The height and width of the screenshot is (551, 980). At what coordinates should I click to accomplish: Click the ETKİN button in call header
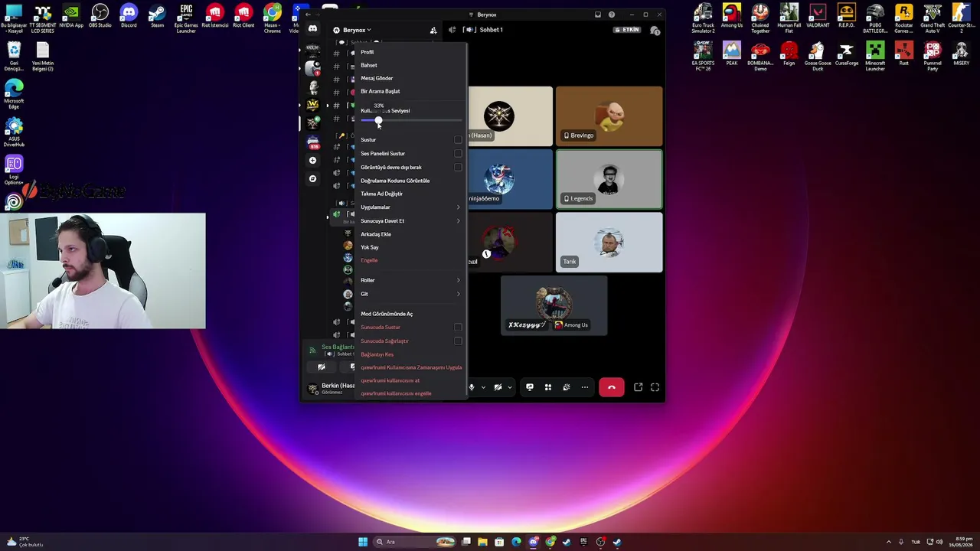(x=628, y=30)
